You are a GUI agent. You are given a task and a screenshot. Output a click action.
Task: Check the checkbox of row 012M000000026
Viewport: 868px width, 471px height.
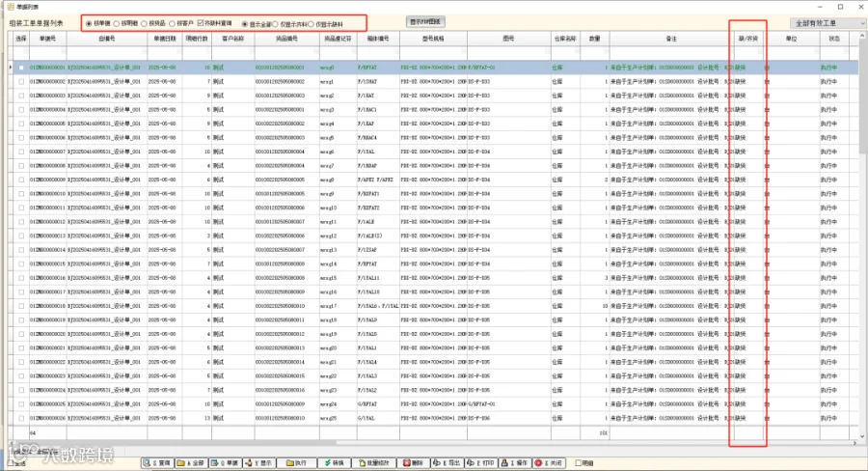pos(21,418)
